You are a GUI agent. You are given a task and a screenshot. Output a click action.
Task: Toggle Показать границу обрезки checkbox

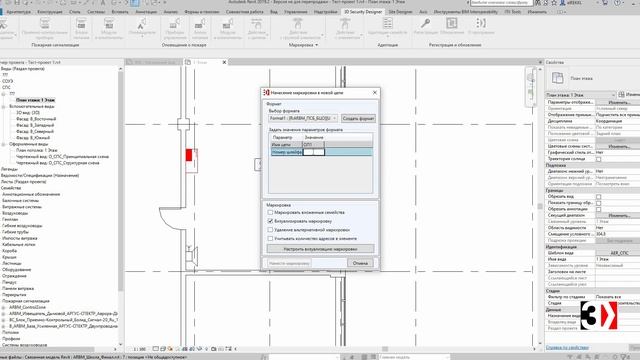coord(598,203)
